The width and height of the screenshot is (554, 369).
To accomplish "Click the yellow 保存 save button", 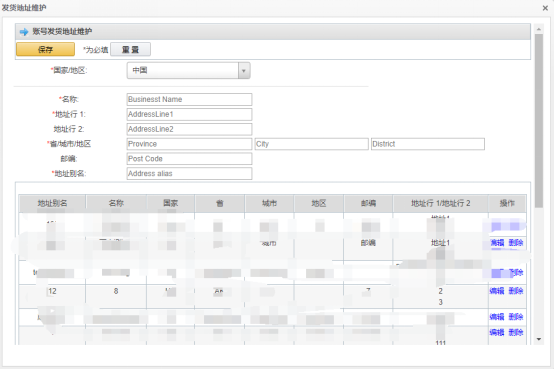I will coord(45,49).
